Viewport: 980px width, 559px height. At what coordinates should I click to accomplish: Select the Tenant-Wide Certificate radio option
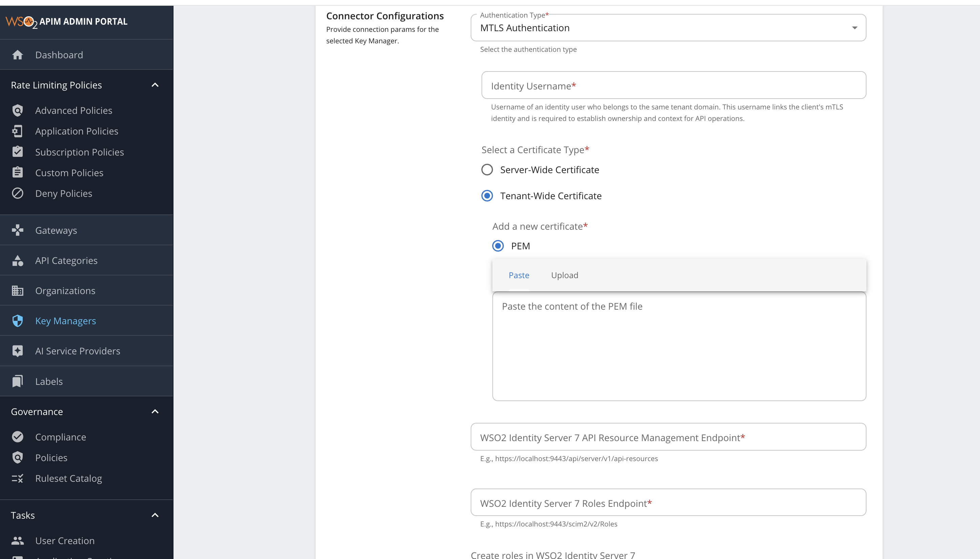487,196
